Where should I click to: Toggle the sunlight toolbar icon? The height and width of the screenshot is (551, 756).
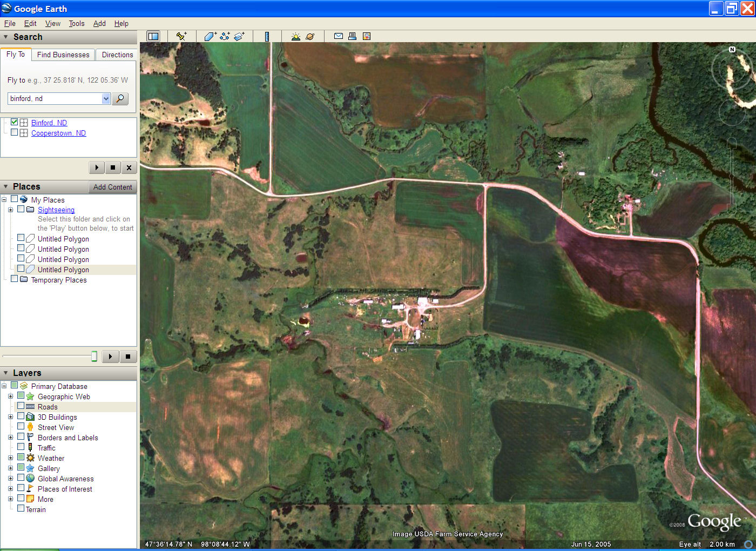pos(296,36)
